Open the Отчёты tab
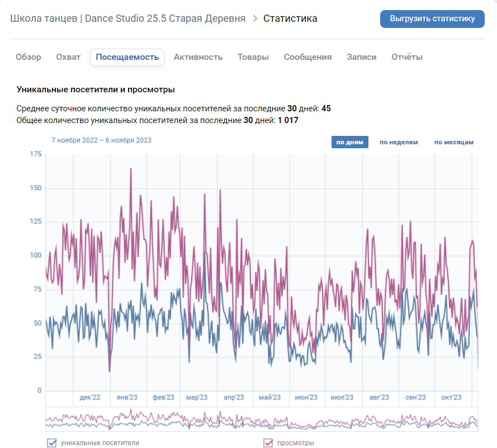The height and width of the screenshot is (448, 497). (407, 57)
